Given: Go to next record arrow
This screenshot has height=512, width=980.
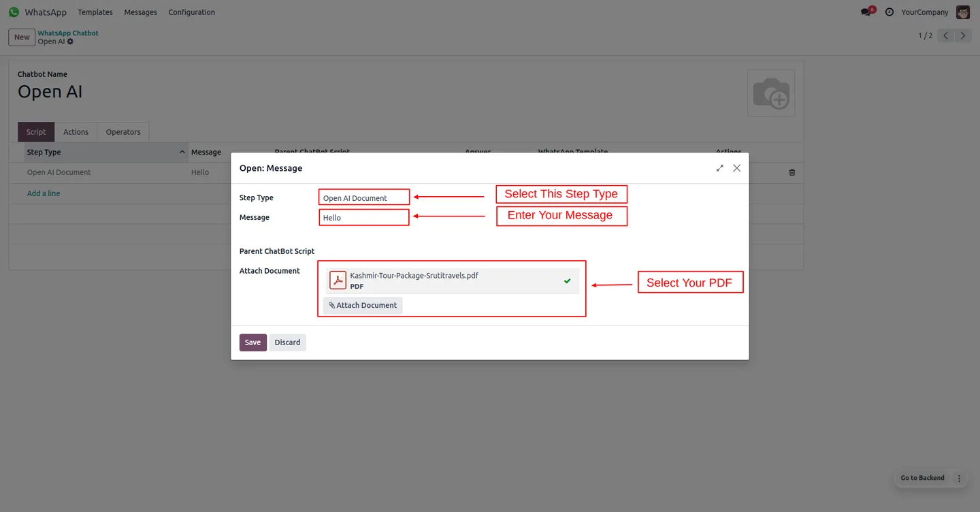Looking at the screenshot, I should 962,35.
